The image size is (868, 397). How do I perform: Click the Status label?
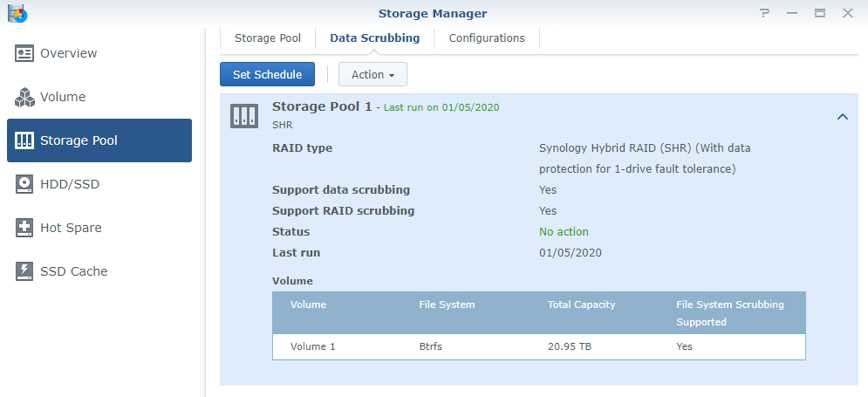[291, 232]
